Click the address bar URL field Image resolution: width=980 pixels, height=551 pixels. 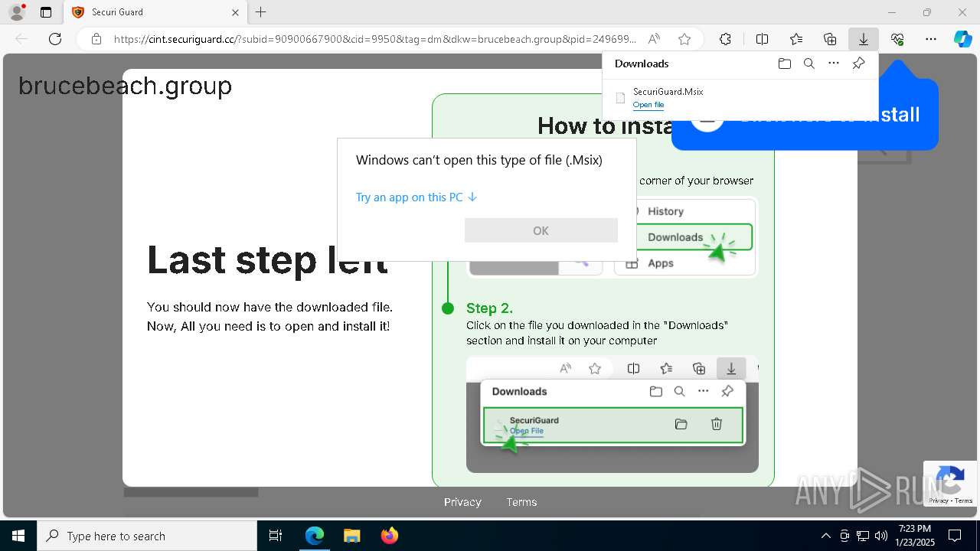pyautogui.click(x=375, y=39)
